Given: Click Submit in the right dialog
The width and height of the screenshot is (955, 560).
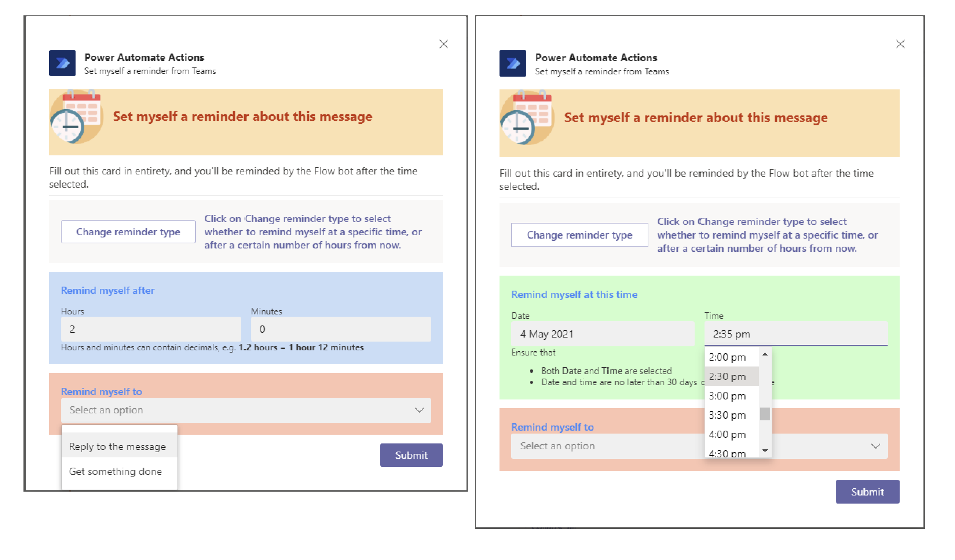Looking at the screenshot, I should [867, 491].
